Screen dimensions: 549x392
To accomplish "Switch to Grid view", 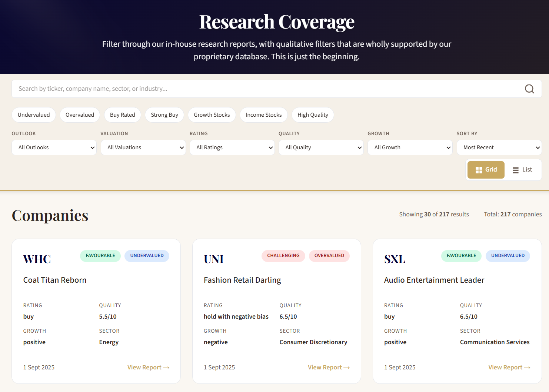I will [486, 170].
